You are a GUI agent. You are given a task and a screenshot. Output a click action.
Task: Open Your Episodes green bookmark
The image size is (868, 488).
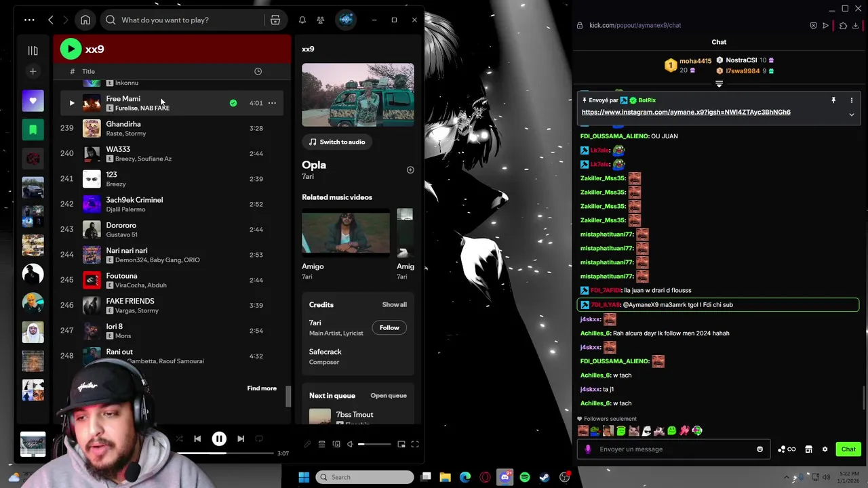click(x=33, y=129)
